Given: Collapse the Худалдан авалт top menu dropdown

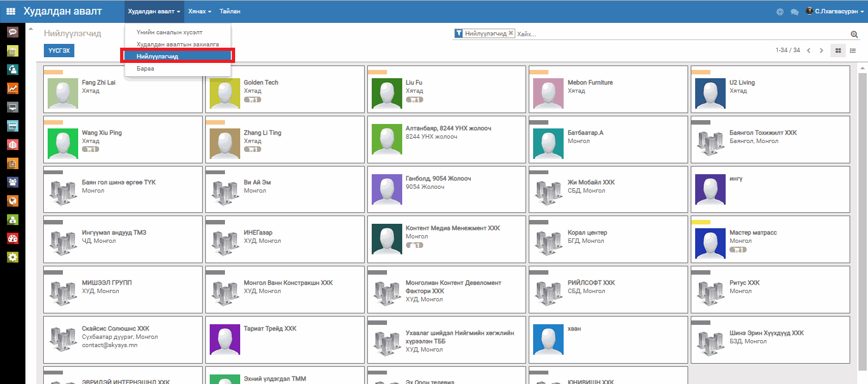Looking at the screenshot, I should (x=154, y=11).
